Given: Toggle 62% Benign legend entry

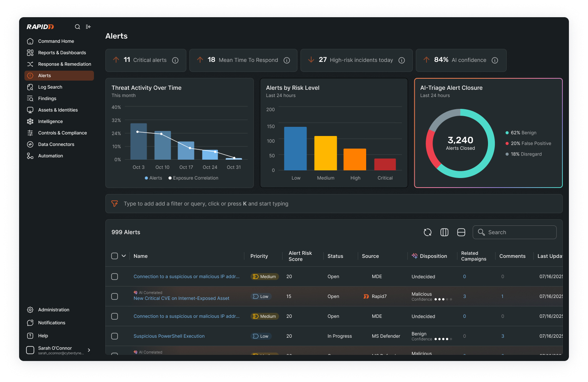Looking at the screenshot, I should click(x=521, y=133).
